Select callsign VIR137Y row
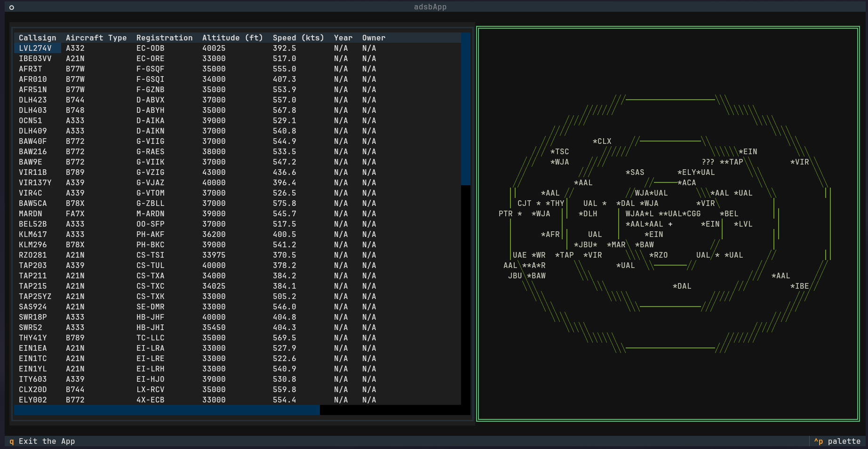Viewport: 868px width, 449px height. pyautogui.click(x=238, y=182)
